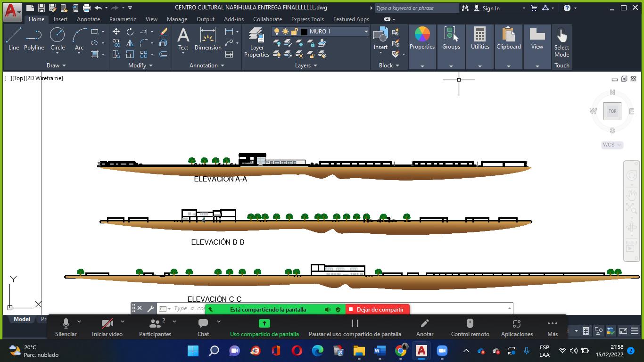The image size is (644, 362).
Task: Click the AutoCAD command line input
Action: click(335, 308)
